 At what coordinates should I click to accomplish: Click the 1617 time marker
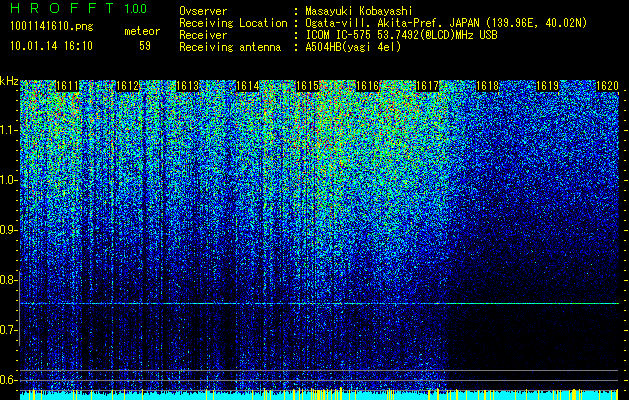pyautogui.click(x=428, y=86)
